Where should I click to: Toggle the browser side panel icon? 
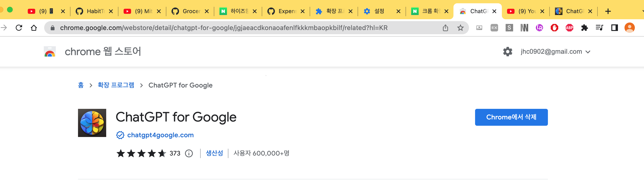tap(614, 28)
